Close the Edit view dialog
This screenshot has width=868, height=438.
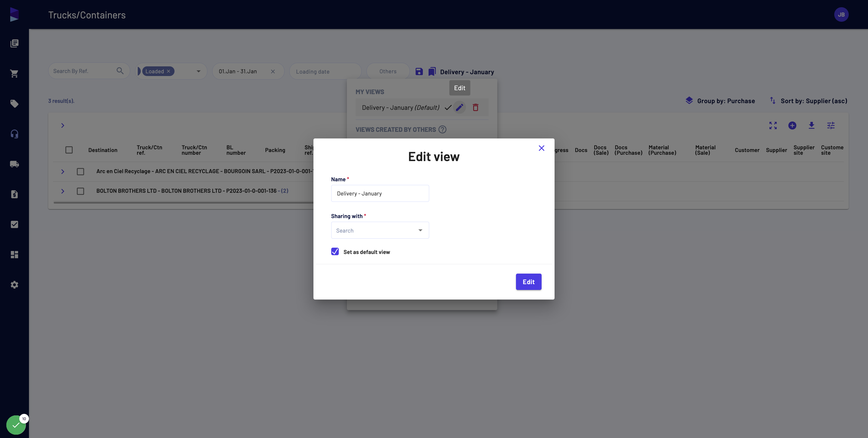pyautogui.click(x=542, y=148)
